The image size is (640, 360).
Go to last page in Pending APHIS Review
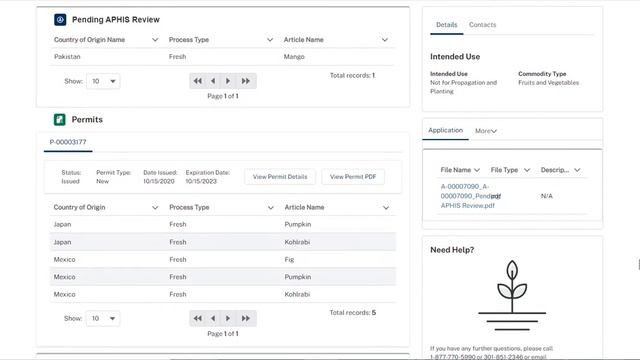[x=246, y=81]
